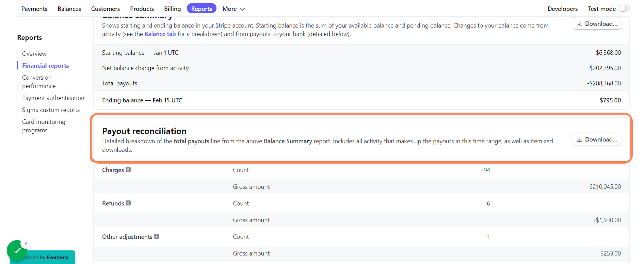Expand the More menu chevron
This screenshot has width=644, height=264.
coord(243,9)
